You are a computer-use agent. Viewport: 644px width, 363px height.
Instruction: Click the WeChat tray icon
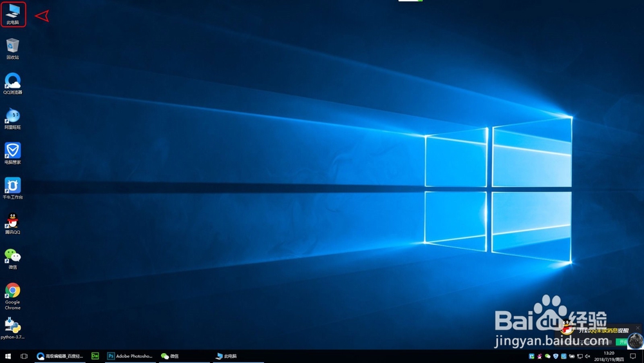click(x=547, y=356)
